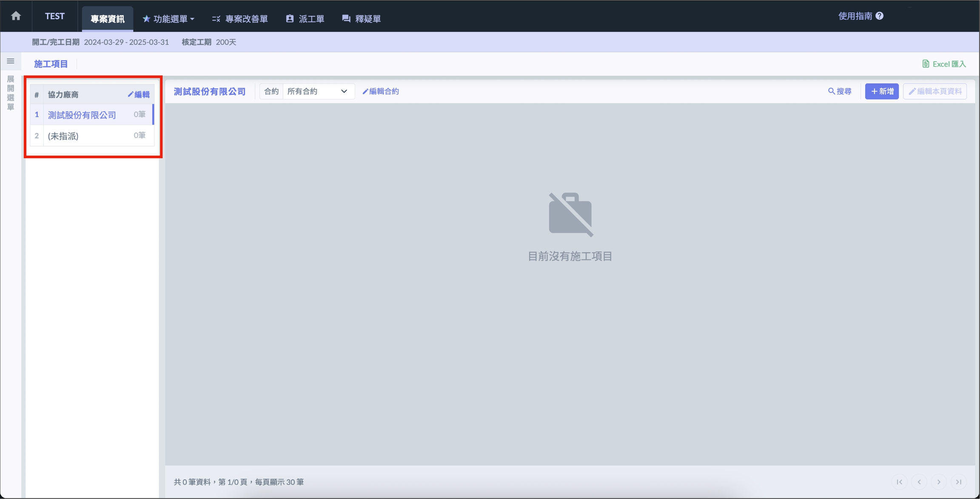Expand the 展開選單 side panel
Image resolution: width=980 pixels, height=499 pixels.
point(11,93)
